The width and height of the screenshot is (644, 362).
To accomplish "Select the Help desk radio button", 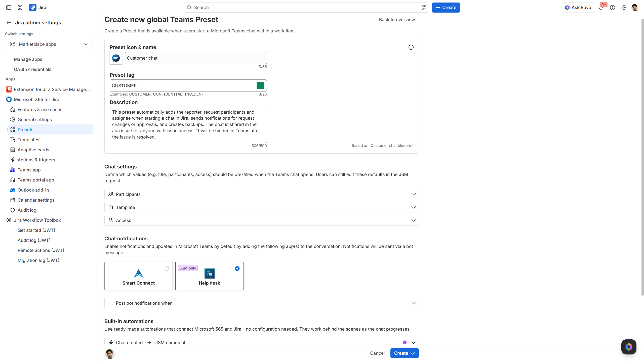I will [237, 268].
